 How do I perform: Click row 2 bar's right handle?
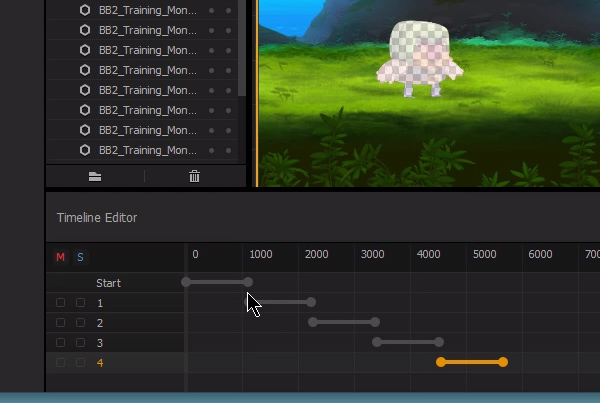375,322
